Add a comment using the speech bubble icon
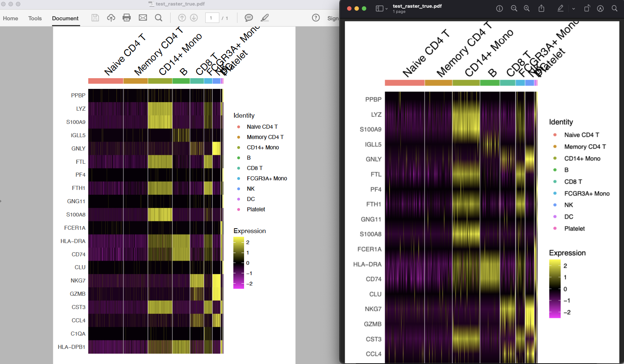This screenshot has width=624, height=364. 249,18
